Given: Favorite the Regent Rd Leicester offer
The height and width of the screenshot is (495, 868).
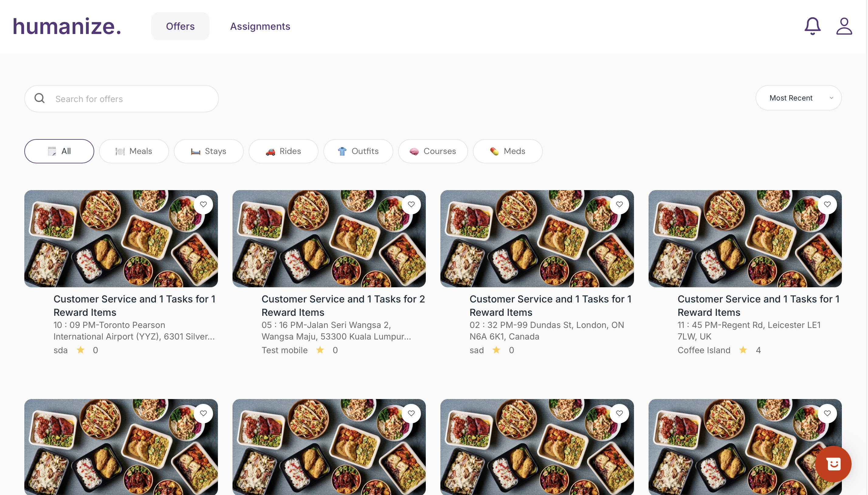Looking at the screenshot, I should (x=827, y=204).
